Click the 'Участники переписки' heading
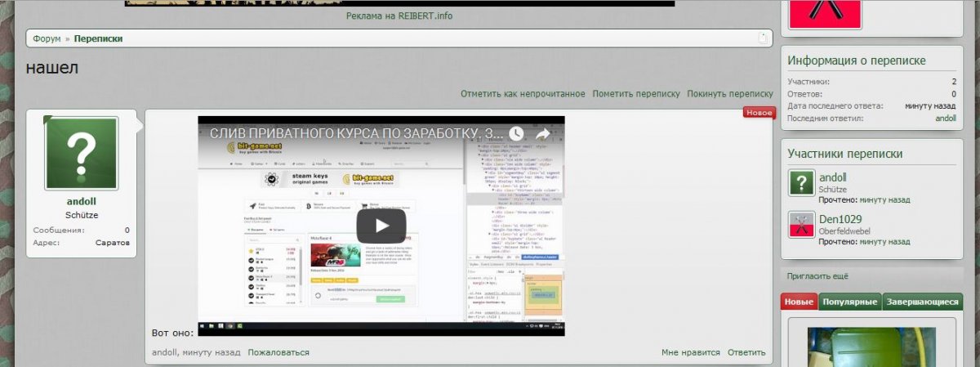 [x=845, y=154]
